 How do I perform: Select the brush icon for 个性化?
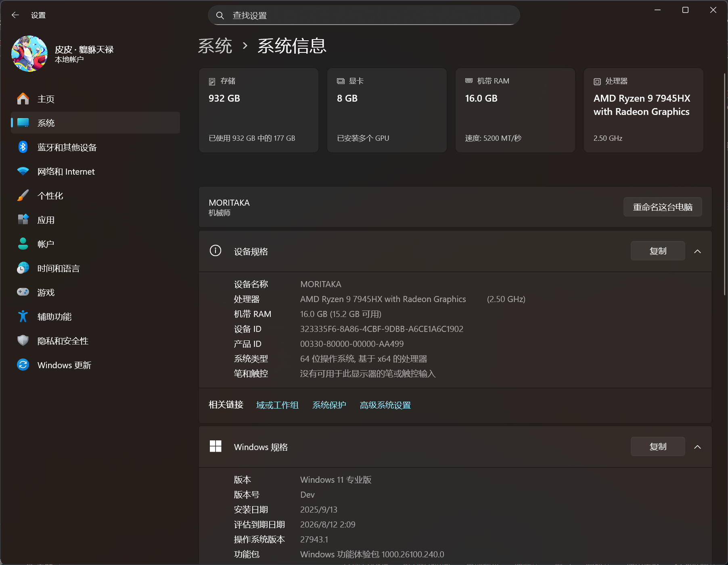(x=23, y=196)
